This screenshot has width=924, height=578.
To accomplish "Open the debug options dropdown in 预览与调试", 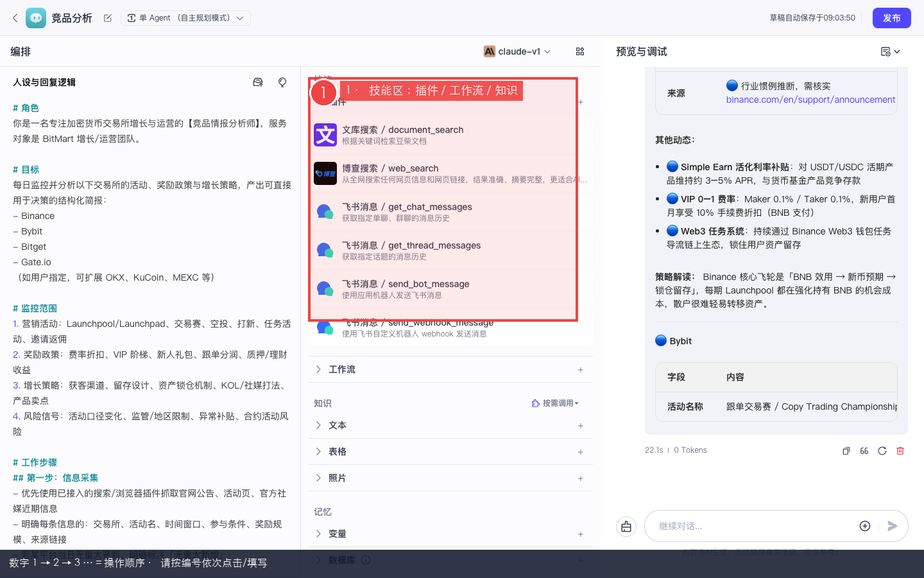I will (891, 51).
